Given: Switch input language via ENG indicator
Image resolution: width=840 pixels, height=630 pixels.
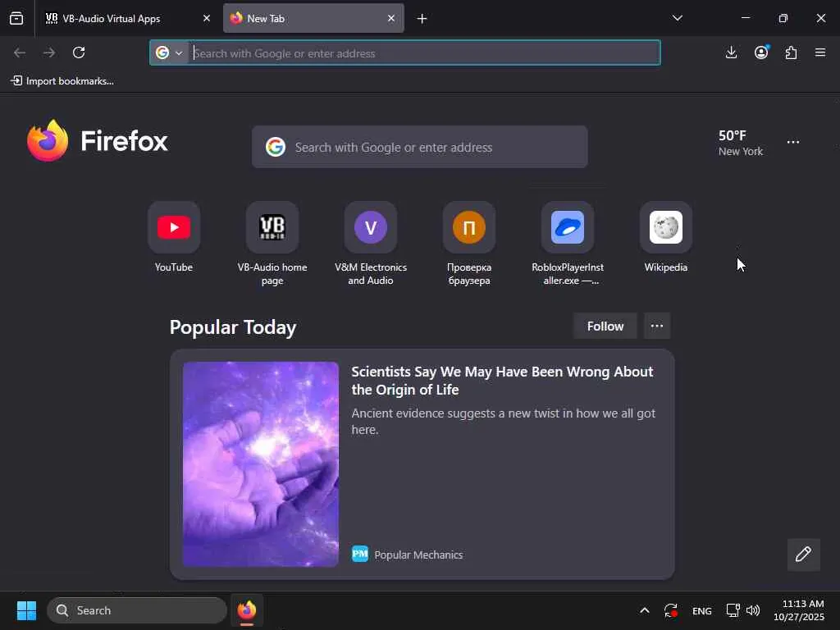Looking at the screenshot, I should click(701, 610).
